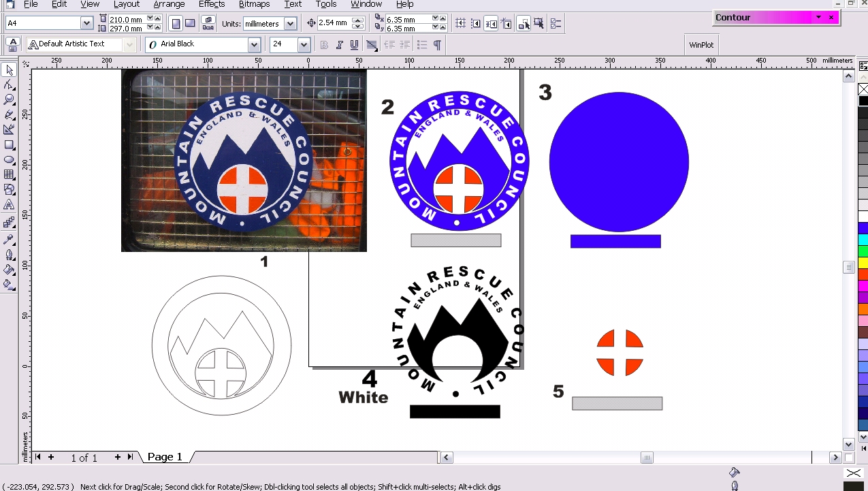Switch page to landscape orientation
The image size is (868, 491).
pyautogui.click(x=191, y=23)
